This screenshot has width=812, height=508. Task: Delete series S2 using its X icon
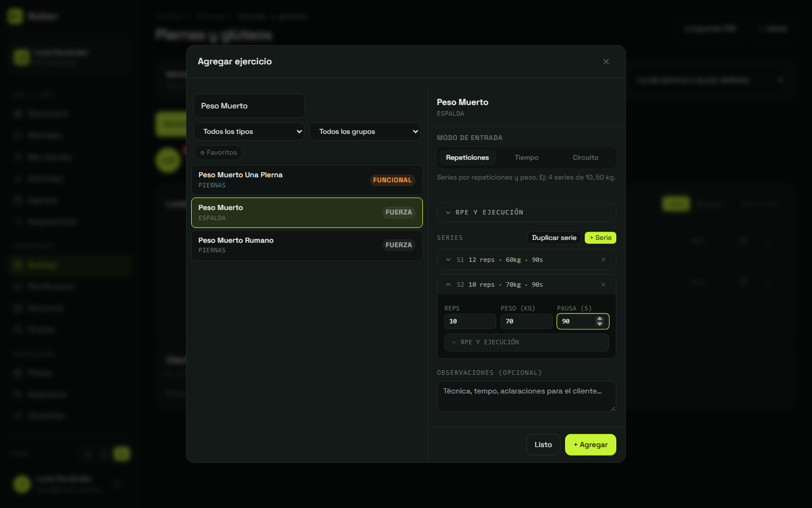point(603,284)
